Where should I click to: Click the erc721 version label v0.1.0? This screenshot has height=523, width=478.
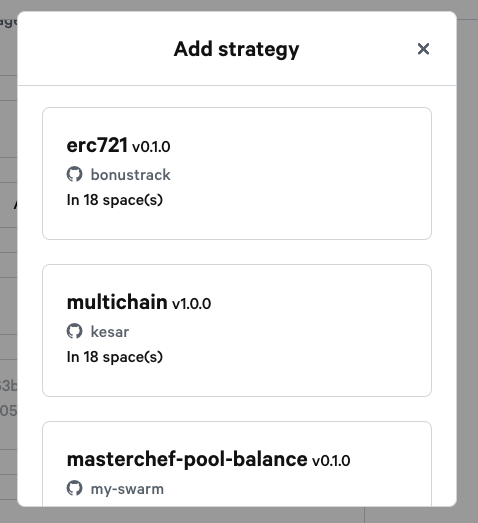click(x=151, y=147)
